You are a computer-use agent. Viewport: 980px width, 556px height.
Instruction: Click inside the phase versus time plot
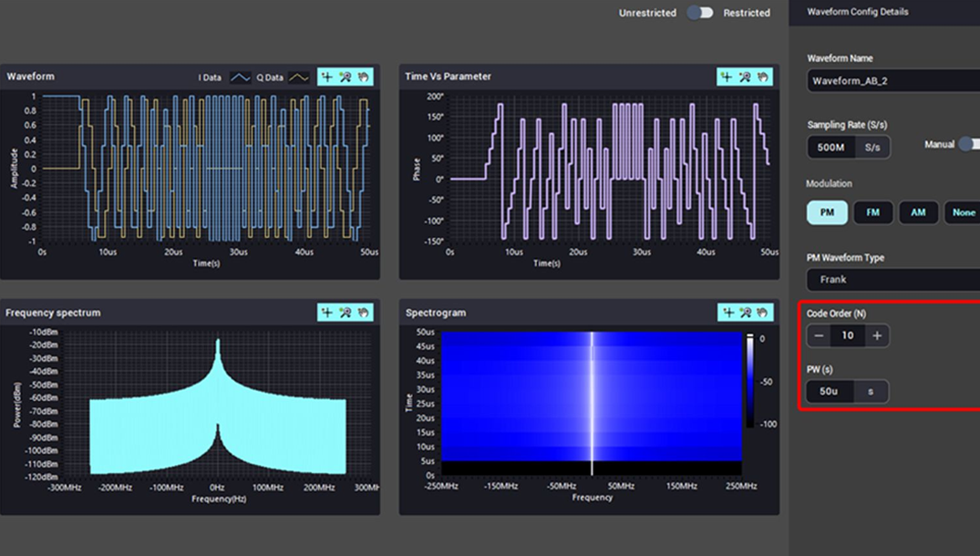point(609,169)
